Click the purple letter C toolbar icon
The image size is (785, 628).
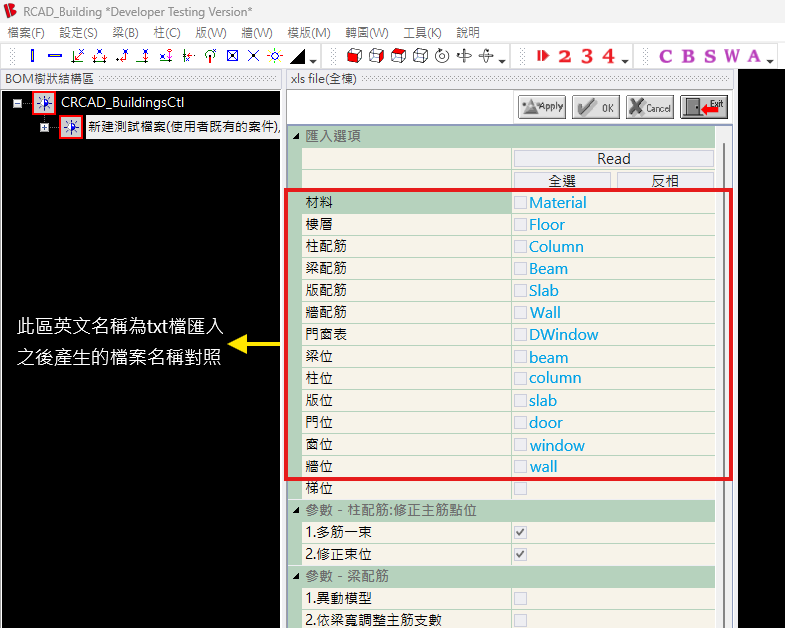666,56
